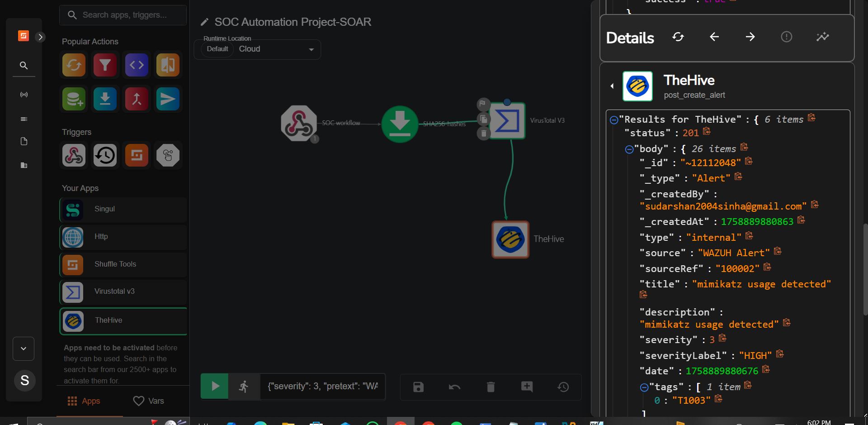The image size is (868, 425).
Task: Click the Details panel vertical scrollbar
Action: 865,269
